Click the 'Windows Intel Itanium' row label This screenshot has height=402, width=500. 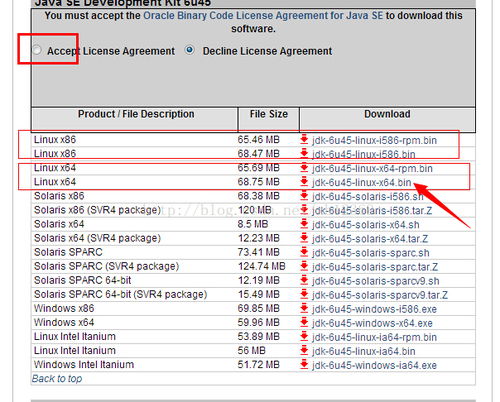coord(84,365)
